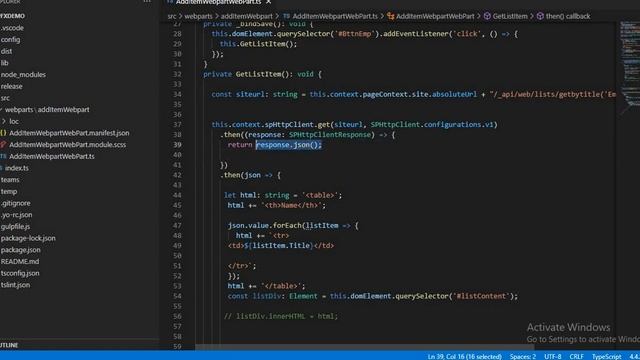
Task: Expand the lib folder
Action: click(4, 63)
